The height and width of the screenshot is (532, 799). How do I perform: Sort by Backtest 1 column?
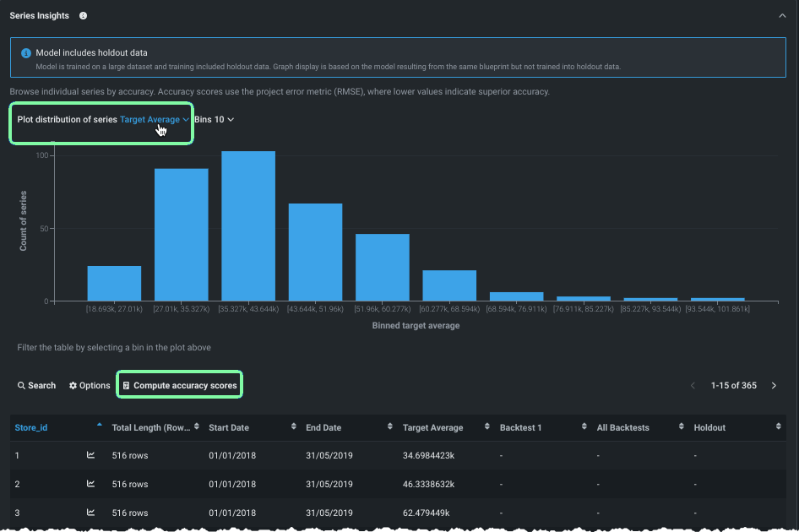(519, 428)
